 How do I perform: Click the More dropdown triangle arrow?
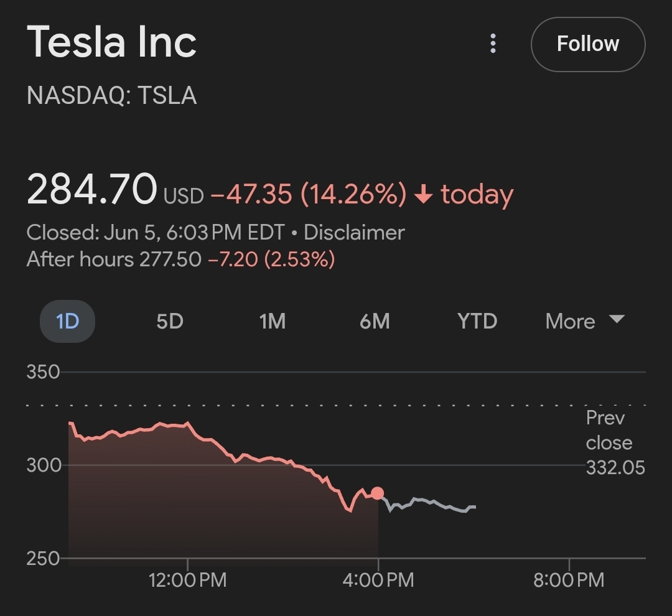[616, 319]
